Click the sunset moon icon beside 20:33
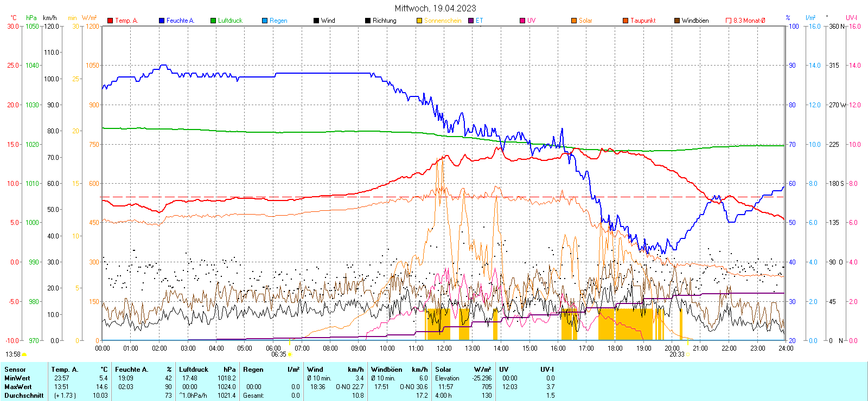 click(688, 354)
